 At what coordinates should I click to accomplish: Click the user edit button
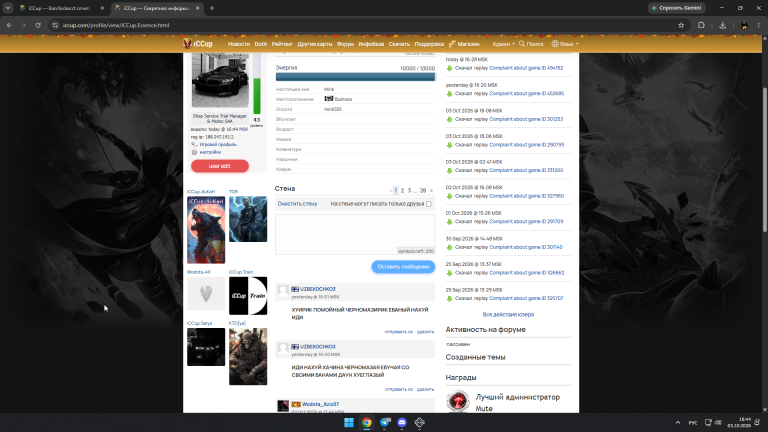[219, 166]
